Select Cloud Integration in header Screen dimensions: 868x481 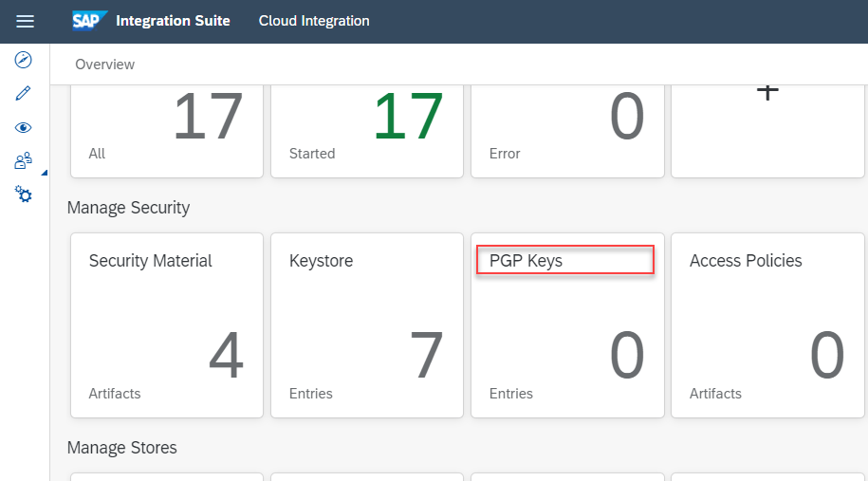(314, 21)
